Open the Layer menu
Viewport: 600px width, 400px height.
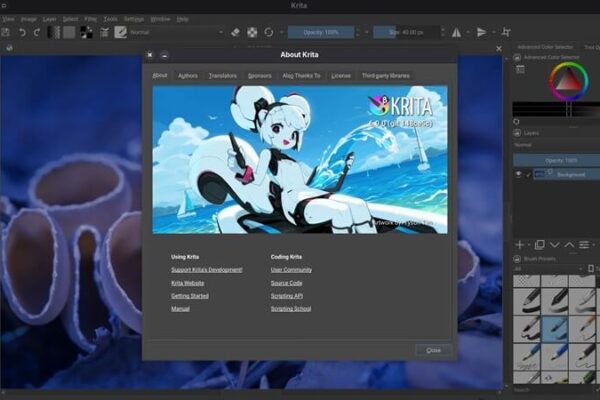(49, 19)
